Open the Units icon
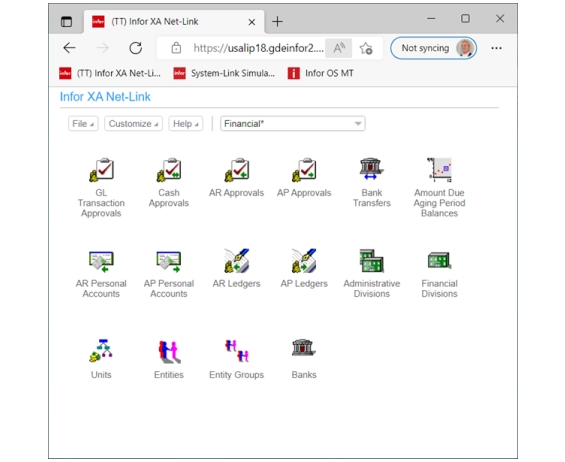This screenshot has height=462, width=565. click(101, 351)
